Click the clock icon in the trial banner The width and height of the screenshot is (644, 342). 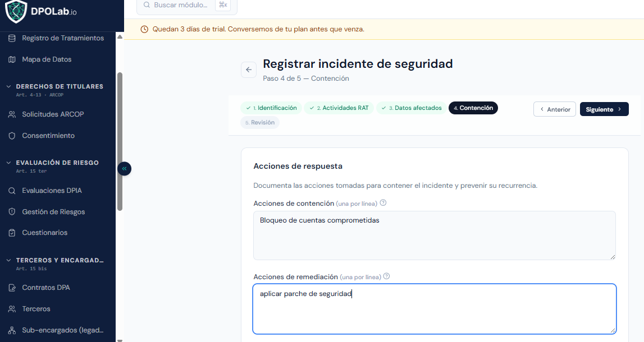tap(144, 30)
